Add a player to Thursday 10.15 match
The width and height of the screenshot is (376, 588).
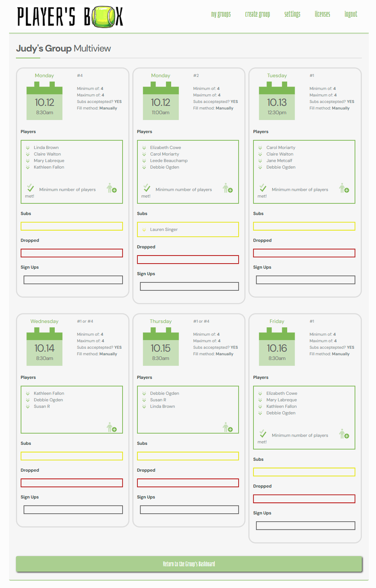[228, 427]
